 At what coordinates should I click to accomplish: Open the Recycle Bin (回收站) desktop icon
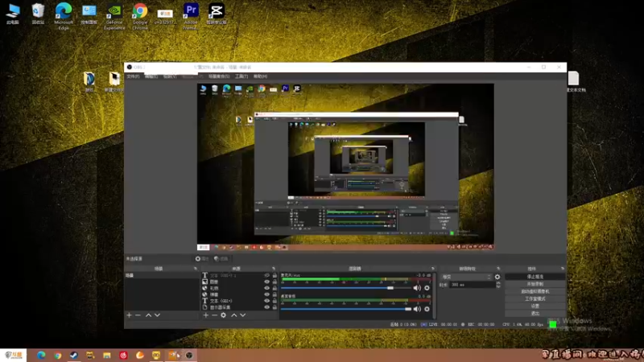pos(38,14)
